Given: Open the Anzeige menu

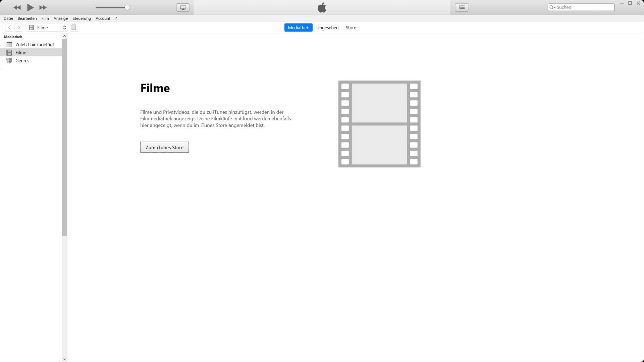Looking at the screenshot, I should point(61,18).
